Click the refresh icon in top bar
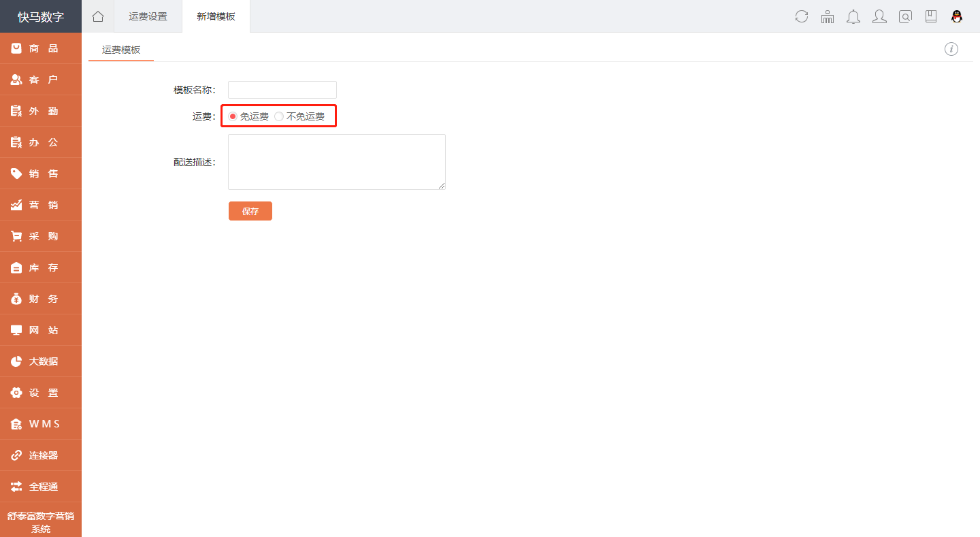The image size is (980, 537). tap(802, 16)
